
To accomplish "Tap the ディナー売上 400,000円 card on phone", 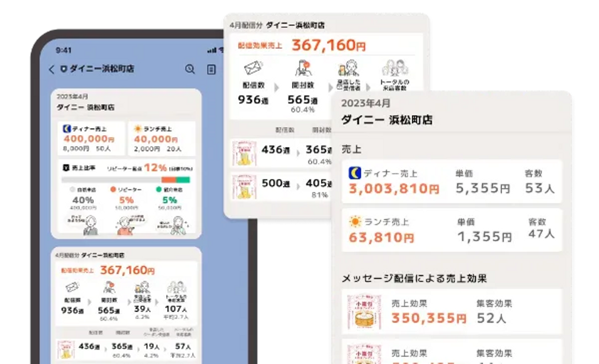I will (91, 138).
